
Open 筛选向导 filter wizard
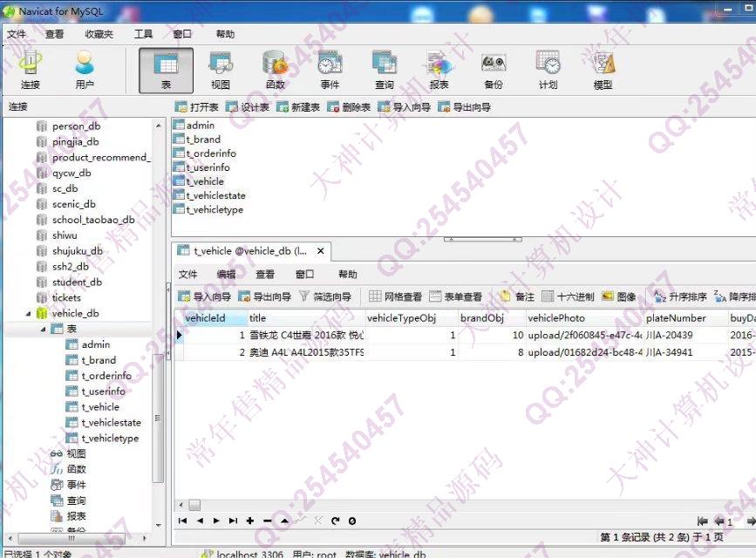click(x=325, y=296)
